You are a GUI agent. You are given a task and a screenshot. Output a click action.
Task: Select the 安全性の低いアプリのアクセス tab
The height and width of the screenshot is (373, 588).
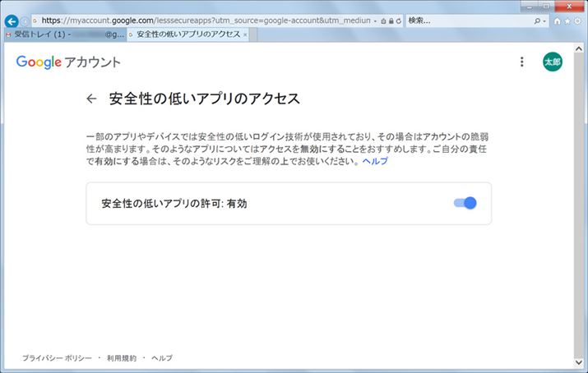coord(188,35)
